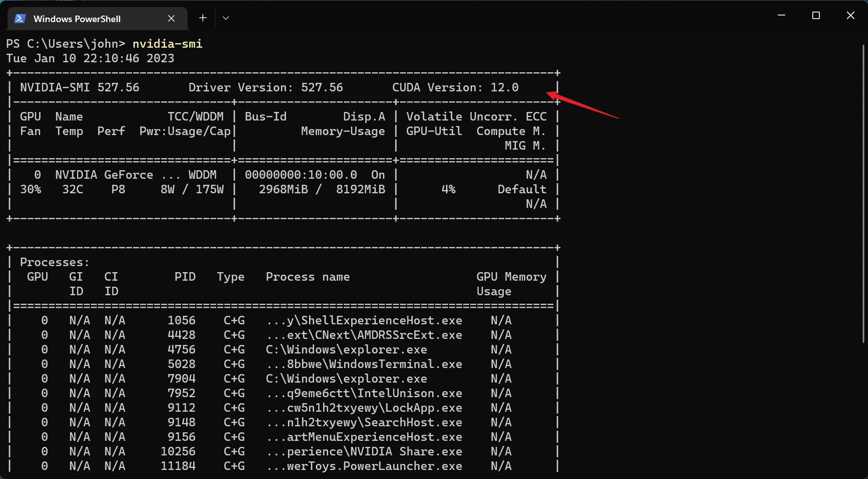
Task: Click temperature value '32C'
Action: pos(73,189)
